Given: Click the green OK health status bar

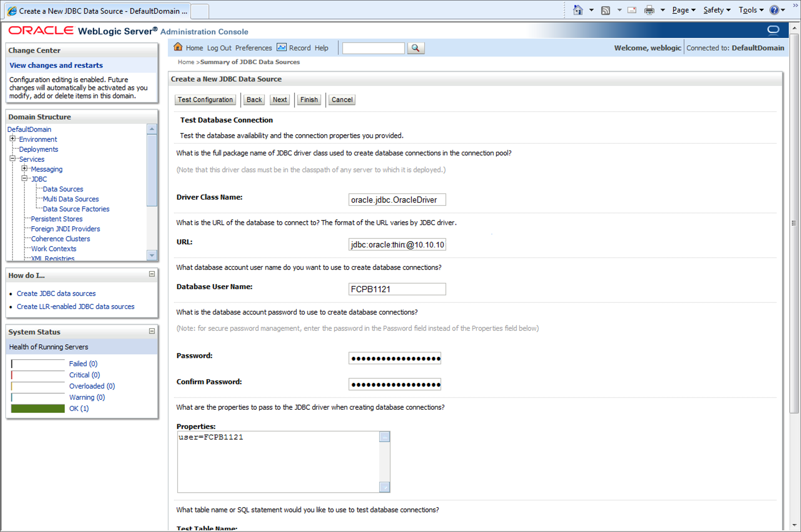Looking at the screenshot, I should 38,409.
